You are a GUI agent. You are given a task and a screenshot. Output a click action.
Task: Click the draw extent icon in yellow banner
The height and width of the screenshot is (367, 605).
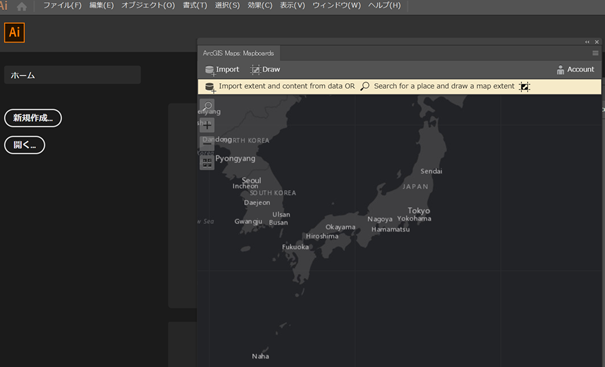click(524, 86)
